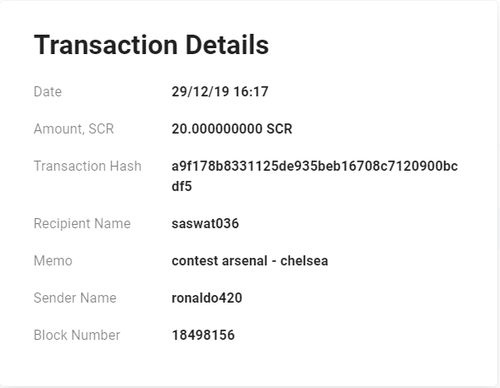Click memo text contest arsenal - chelsea

click(250, 261)
